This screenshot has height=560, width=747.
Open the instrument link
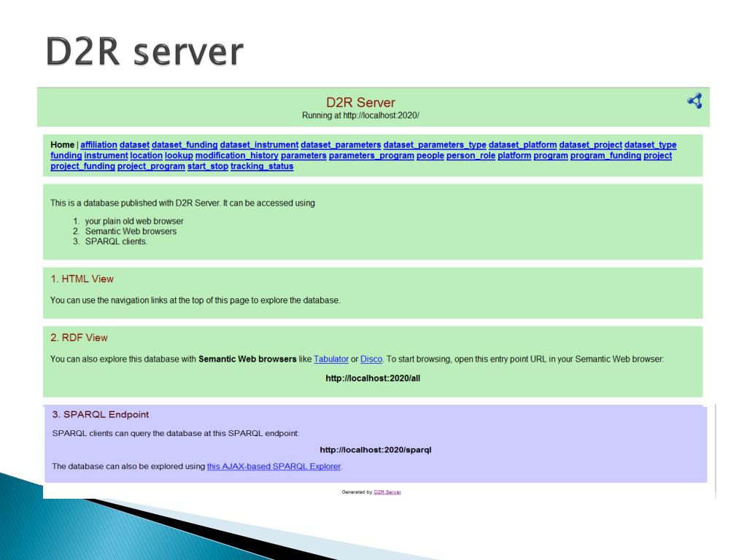[x=107, y=156]
